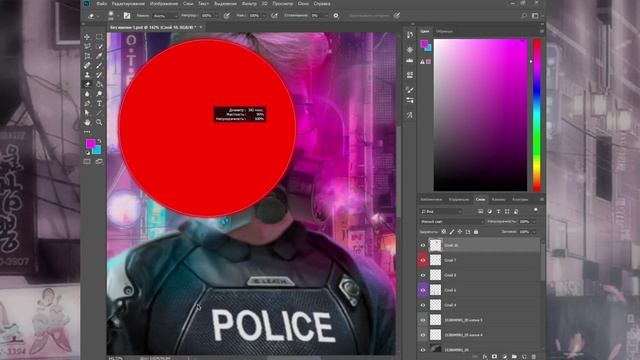640x360 pixels.
Task: Select the Rectangular Marquee tool
Action: pos(99,37)
